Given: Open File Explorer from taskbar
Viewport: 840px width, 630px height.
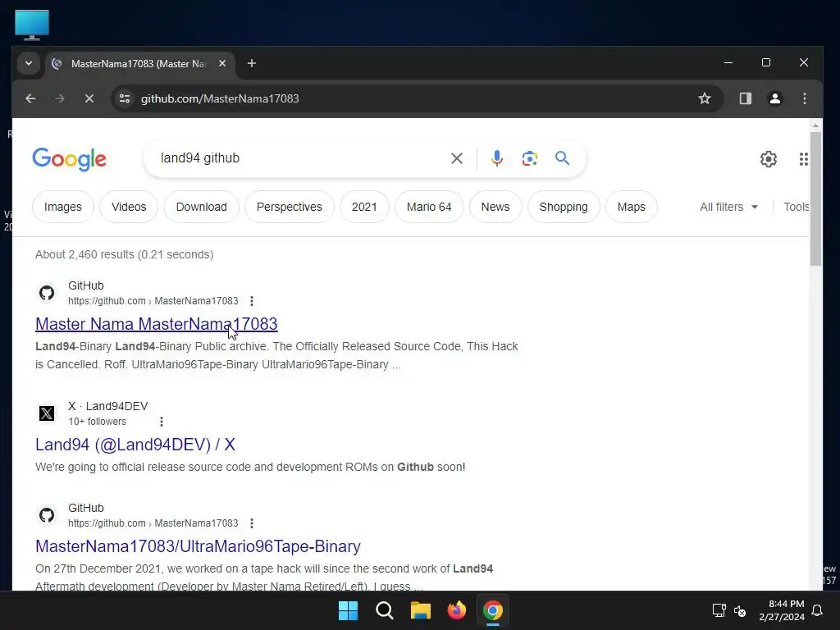Looking at the screenshot, I should (x=421, y=610).
